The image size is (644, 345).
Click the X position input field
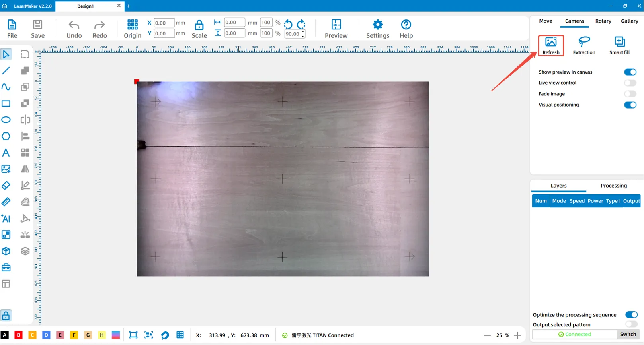(x=164, y=23)
